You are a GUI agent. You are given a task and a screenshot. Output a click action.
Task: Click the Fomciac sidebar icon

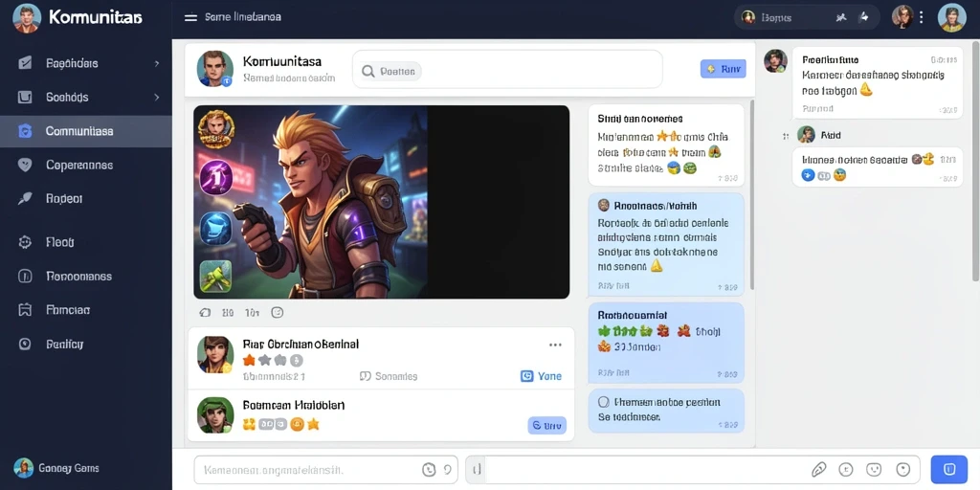click(x=25, y=309)
